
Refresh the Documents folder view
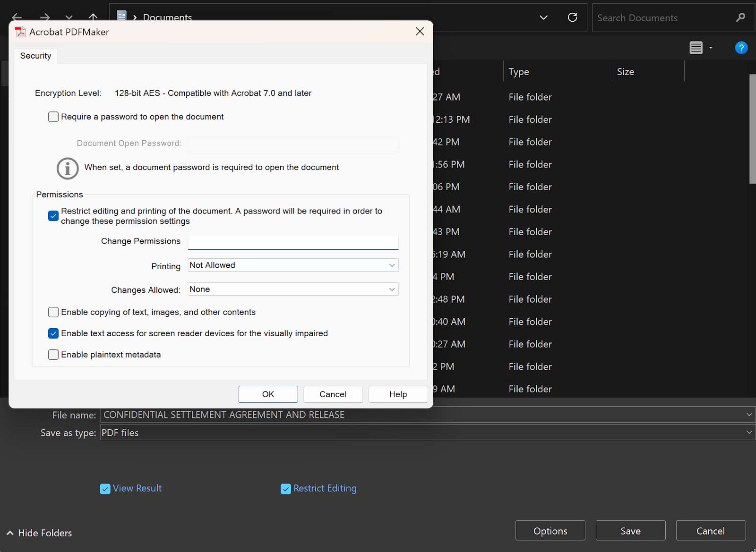[x=572, y=17]
